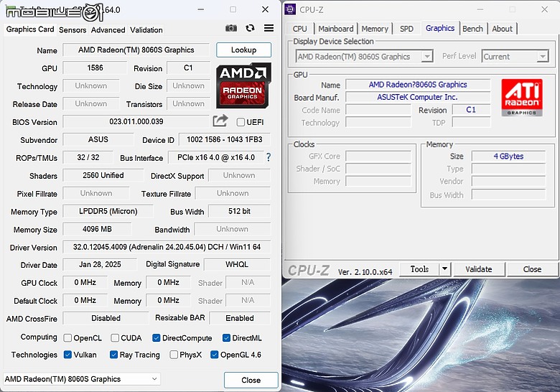The width and height of the screenshot is (560, 392).
Task: Click the Memory Size 4096 MB field
Action: (x=97, y=229)
